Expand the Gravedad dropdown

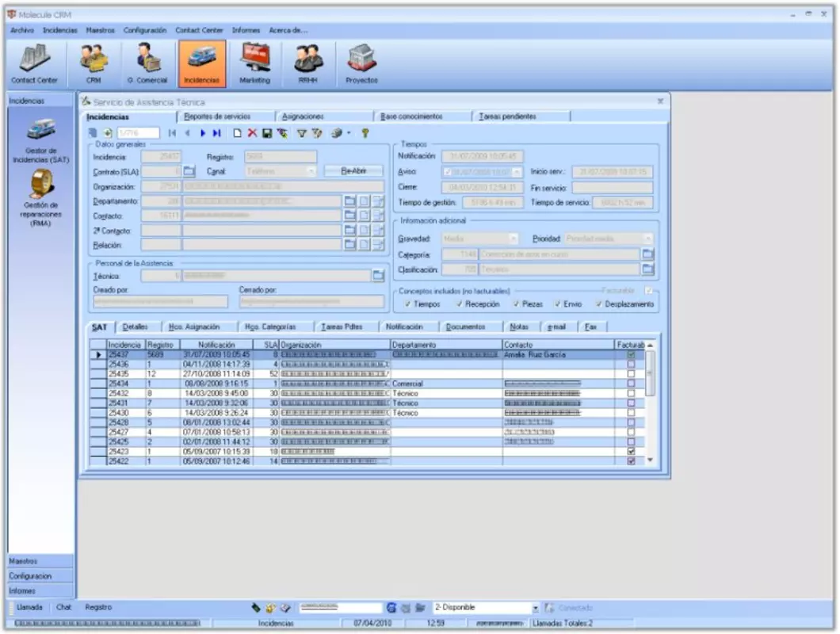tap(513, 239)
